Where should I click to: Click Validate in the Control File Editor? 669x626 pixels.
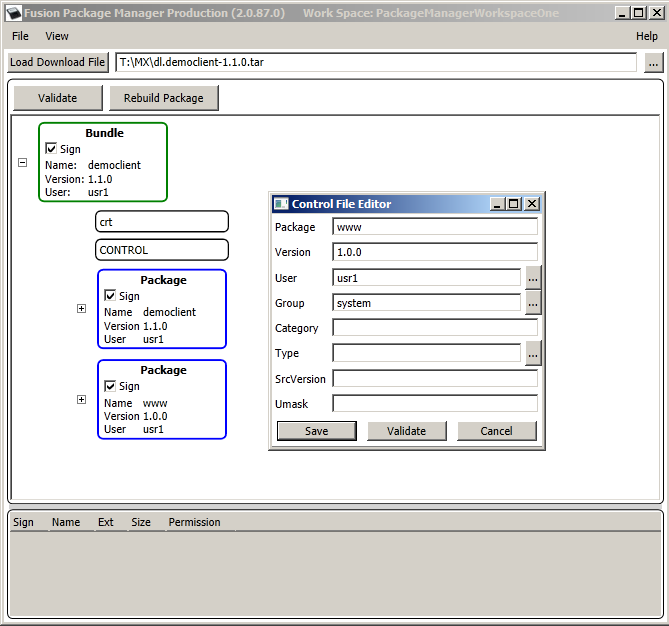click(407, 431)
